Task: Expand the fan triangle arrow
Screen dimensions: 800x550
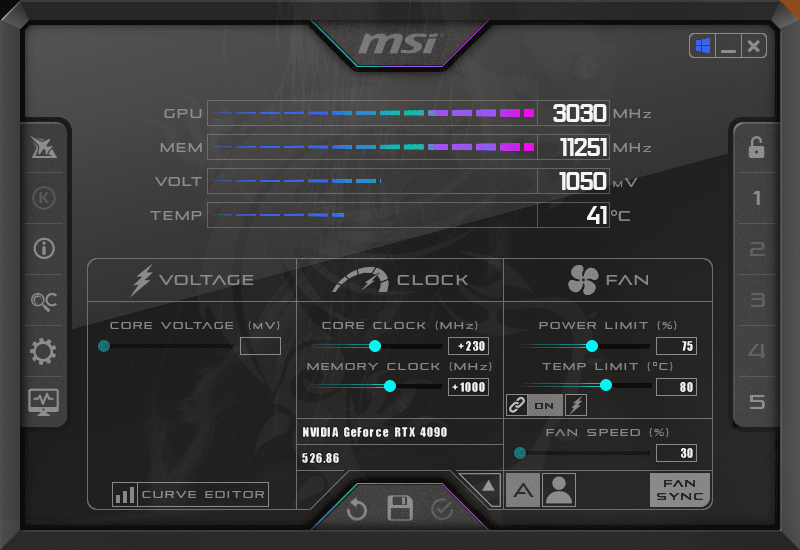Action: 488,485
